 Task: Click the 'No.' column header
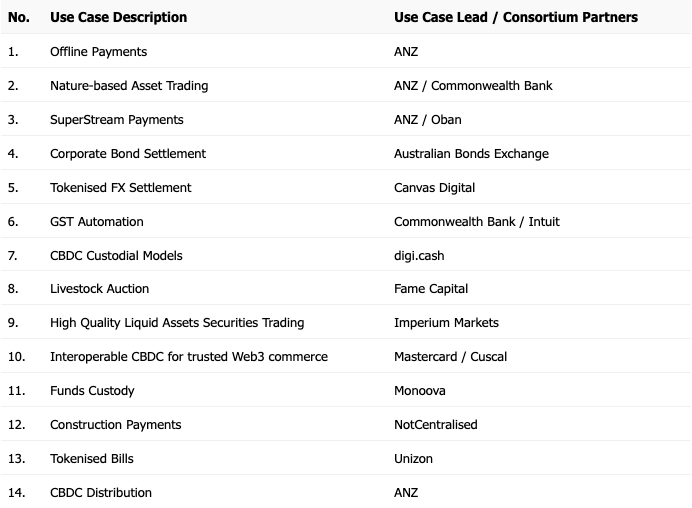[19, 17]
